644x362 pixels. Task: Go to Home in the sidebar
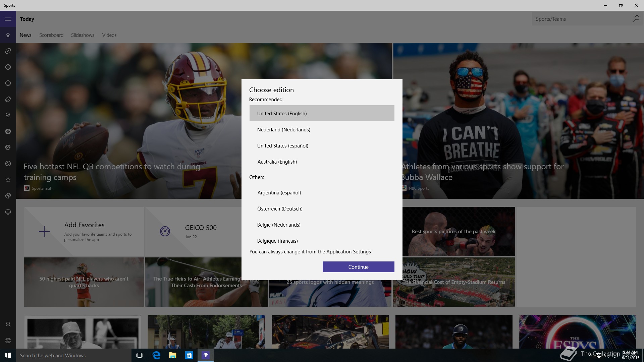(x=8, y=35)
